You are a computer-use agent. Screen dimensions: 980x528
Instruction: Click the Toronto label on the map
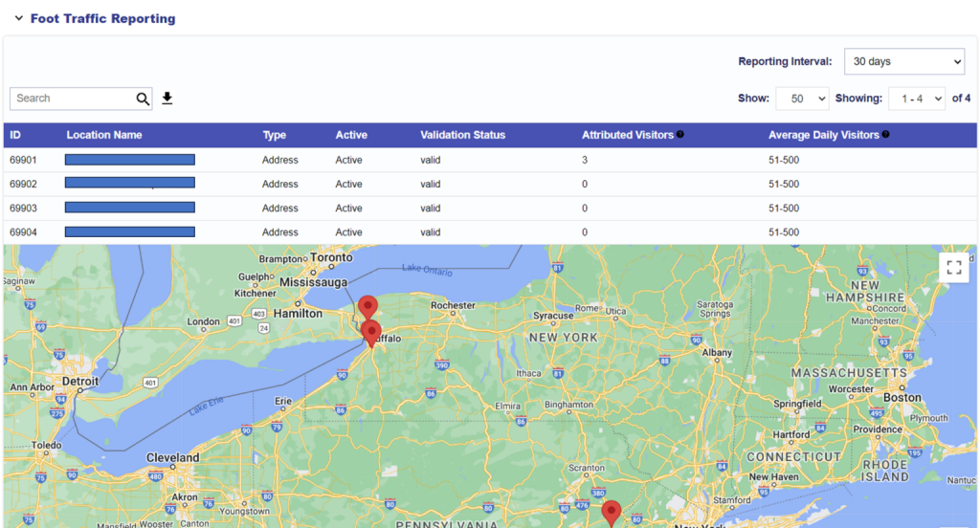tap(331, 257)
